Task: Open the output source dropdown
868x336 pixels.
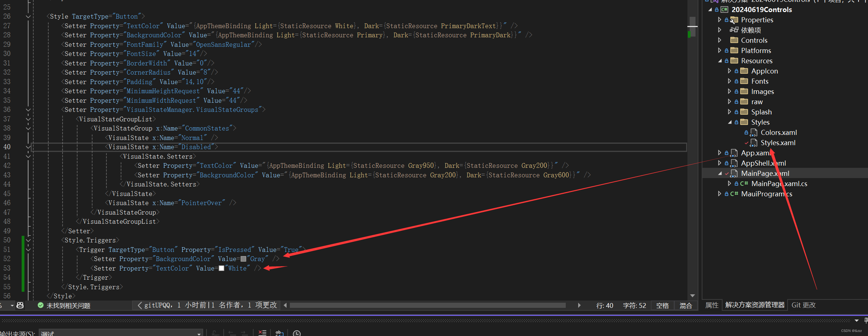Action: coord(199,333)
